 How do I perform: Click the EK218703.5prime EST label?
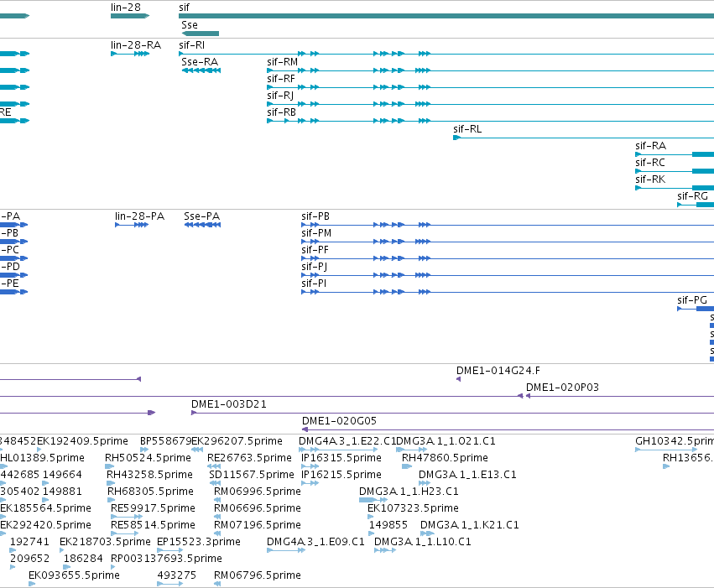point(105,542)
